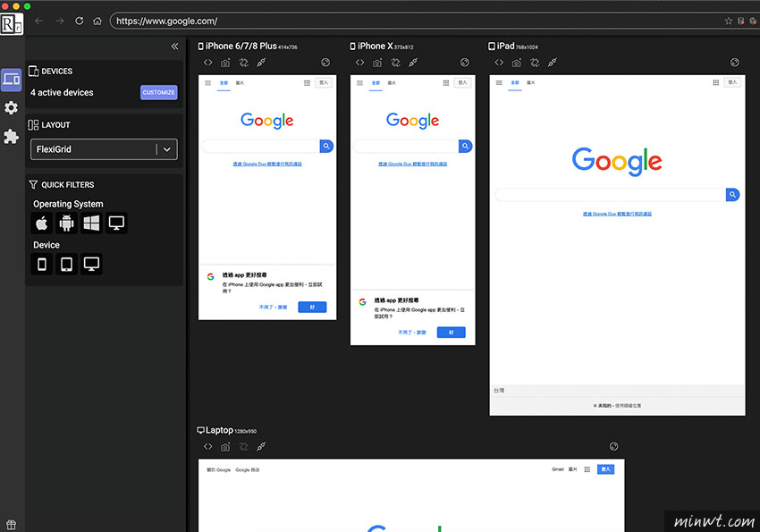Viewport: 760px width, 532px height.
Task: Take screenshot of the Laptop preview
Action: click(x=225, y=447)
